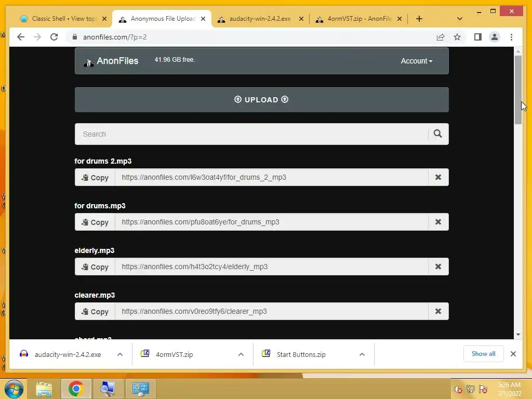The width and height of the screenshot is (532, 399).
Task: Close the audacity-win-2.4.2.exe tab
Action: [x=301, y=19]
